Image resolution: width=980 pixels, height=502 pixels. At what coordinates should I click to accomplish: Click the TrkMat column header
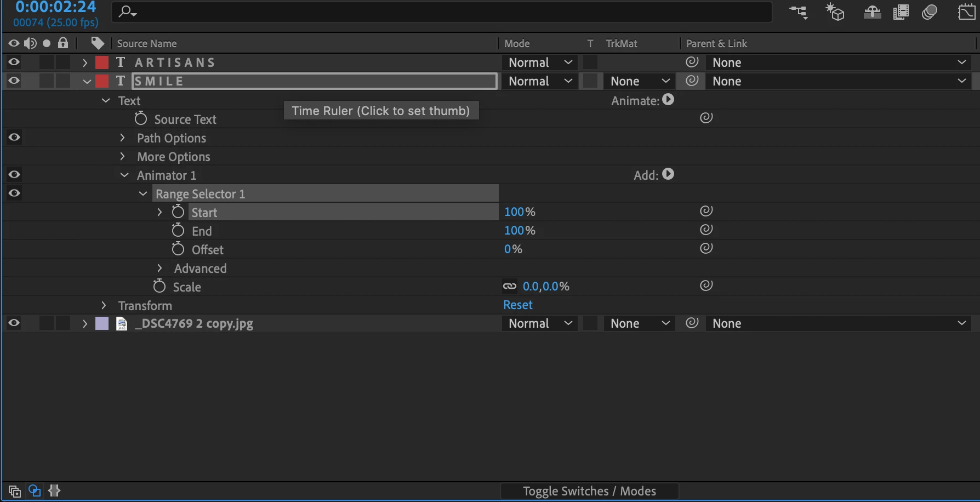pos(622,43)
